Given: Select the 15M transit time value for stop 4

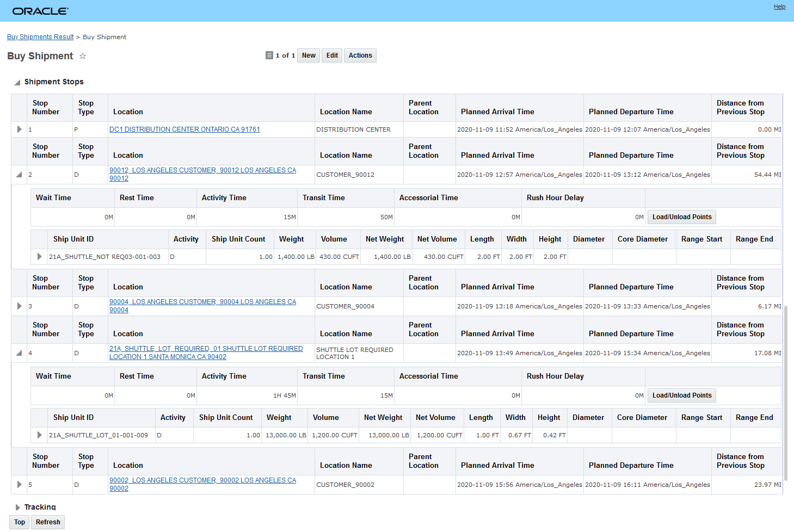Looking at the screenshot, I should coord(386,395).
